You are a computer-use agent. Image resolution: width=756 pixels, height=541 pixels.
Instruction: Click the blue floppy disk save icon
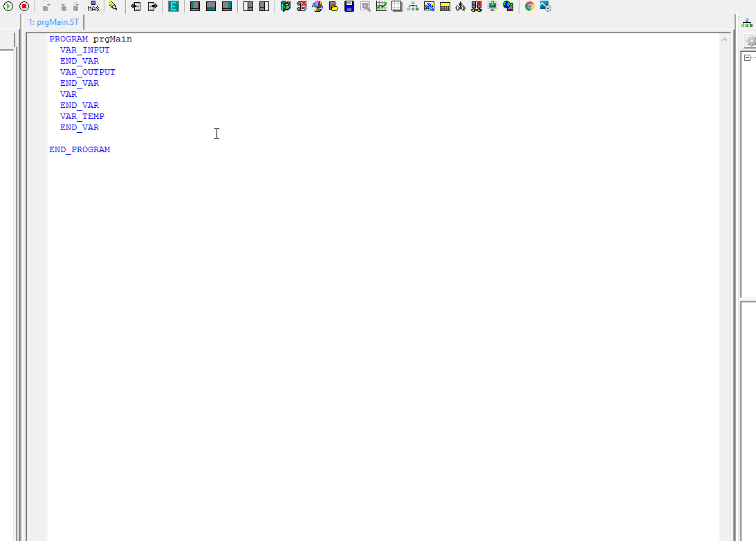[349, 6]
